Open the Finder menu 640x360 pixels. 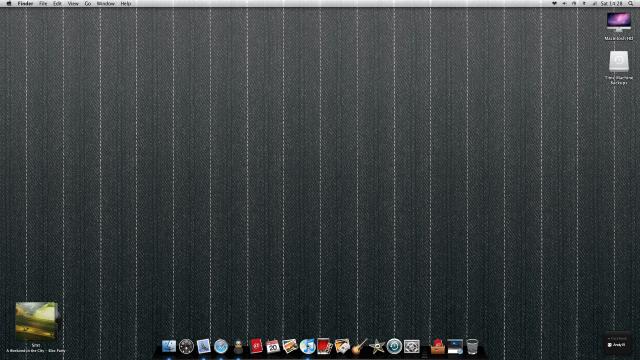click(x=25, y=3)
